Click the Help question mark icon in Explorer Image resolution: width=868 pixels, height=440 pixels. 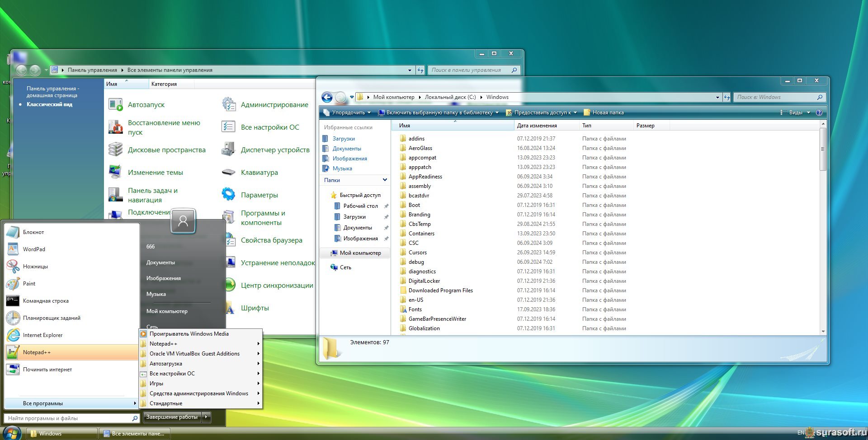pos(819,112)
